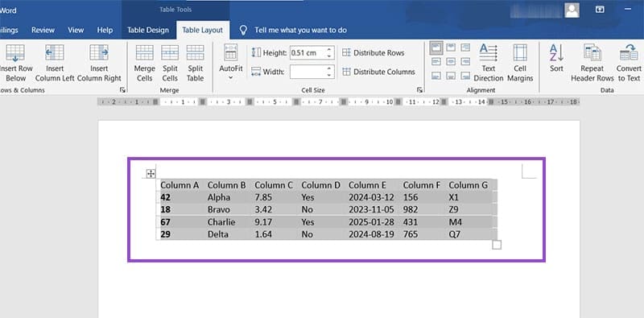Insert a row below the selection
The width and height of the screenshot is (644, 318).
click(15, 64)
